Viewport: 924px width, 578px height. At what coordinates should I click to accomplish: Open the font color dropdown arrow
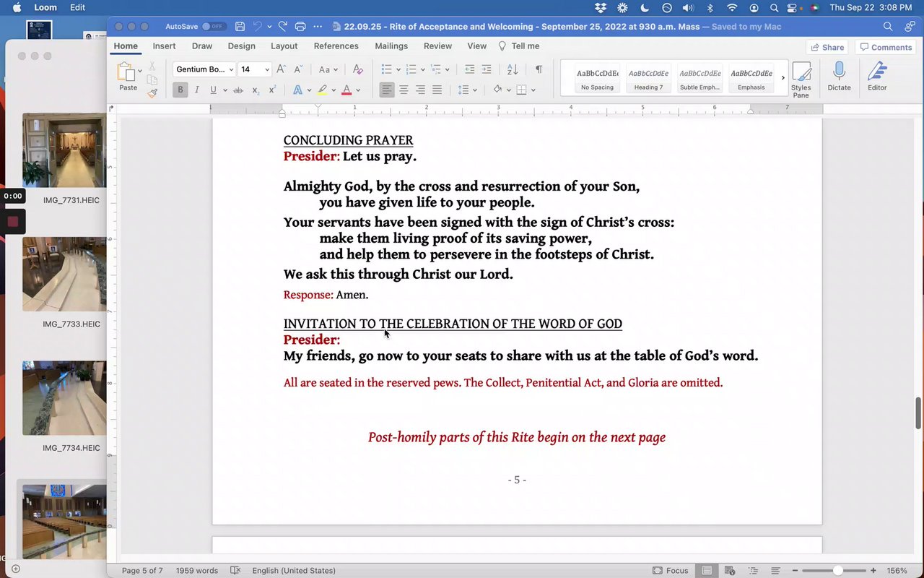358,90
